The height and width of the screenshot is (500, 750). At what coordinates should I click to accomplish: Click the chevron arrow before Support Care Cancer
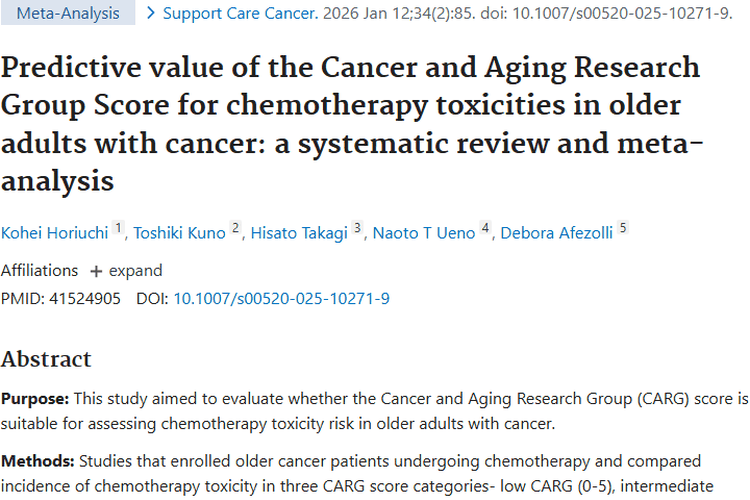[x=151, y=14]
